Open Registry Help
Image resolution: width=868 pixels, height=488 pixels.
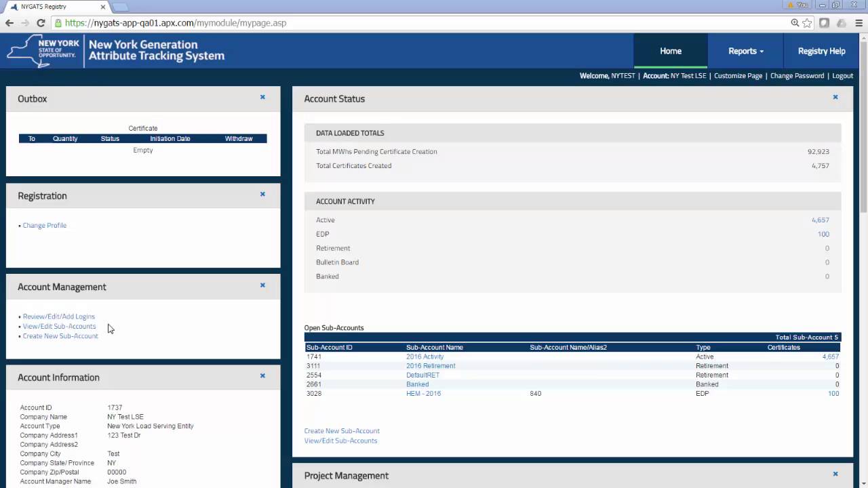(822, 51)
